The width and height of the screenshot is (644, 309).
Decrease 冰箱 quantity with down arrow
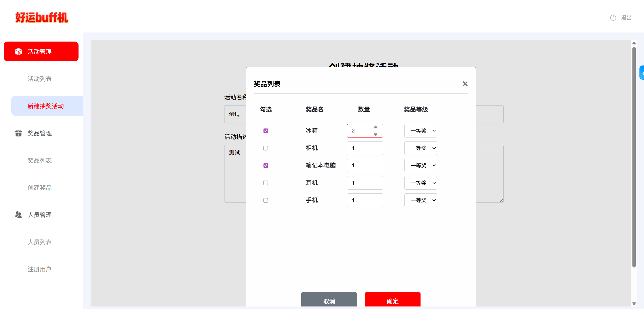(x=375, y=134)
